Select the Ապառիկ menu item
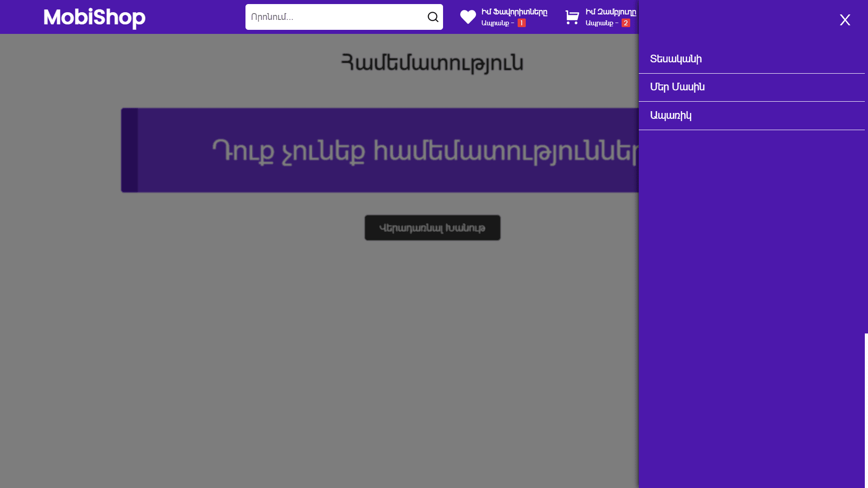 [670, 116]
